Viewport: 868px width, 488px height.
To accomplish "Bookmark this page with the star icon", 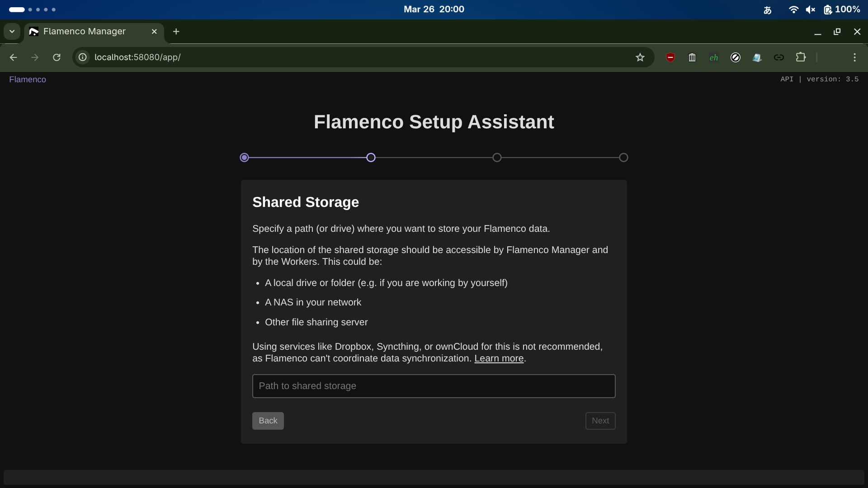I will [x=640, y=57].
